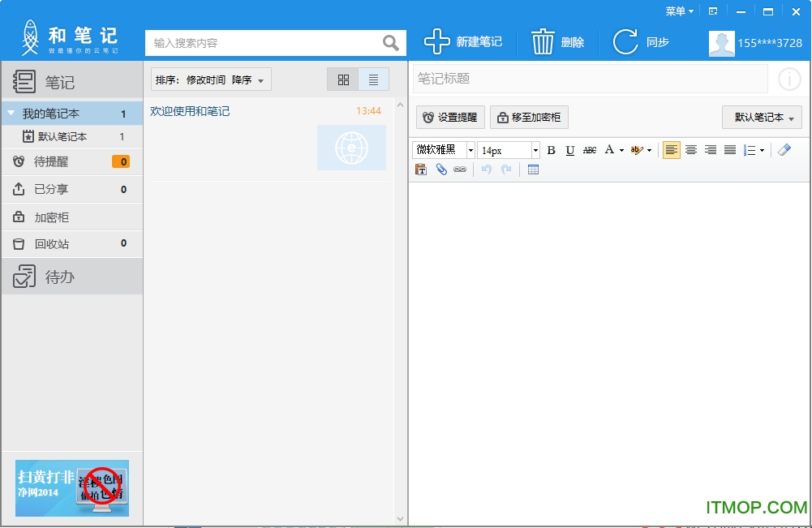Image resolution: width=812 pixels, height=528 pixels.
Task: Enable align left
Action: 671,150
